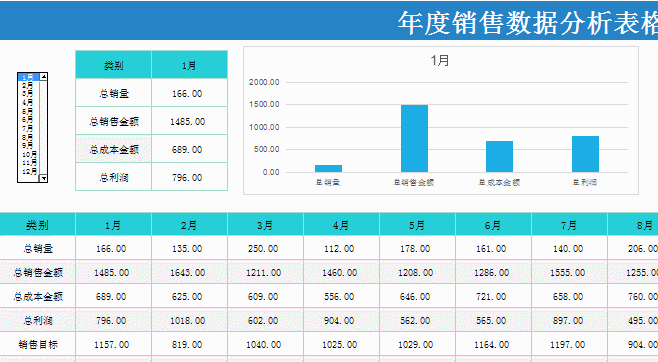Image resolution: width=658 pixels, height=362 pixels.
Task: Click cell 562.00
Action: [x=417, y=320]
